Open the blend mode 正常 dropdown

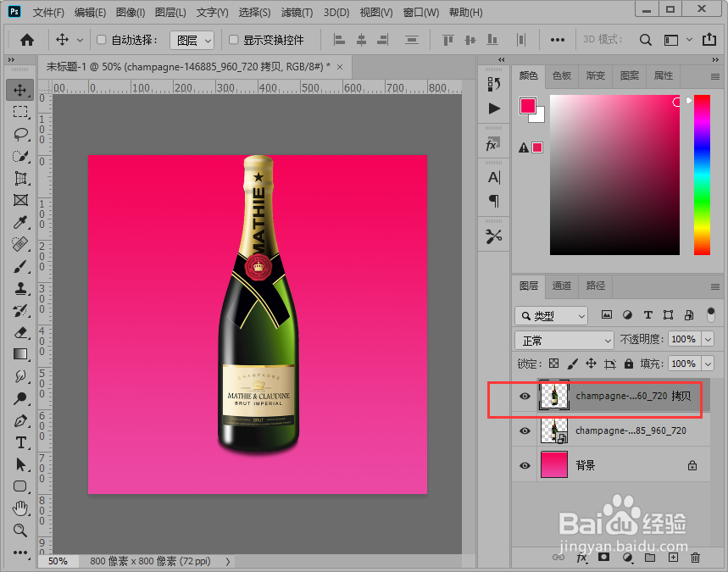pyautogui.click(x=564, y=341)
